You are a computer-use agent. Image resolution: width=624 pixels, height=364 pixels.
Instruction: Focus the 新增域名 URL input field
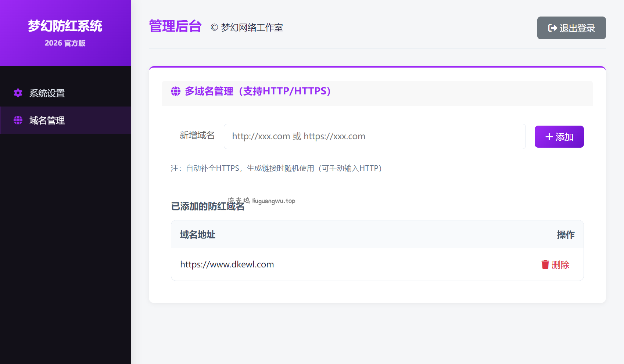point(374,137)
